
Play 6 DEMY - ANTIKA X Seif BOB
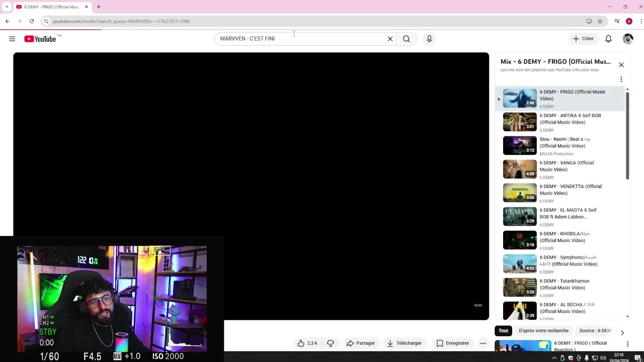click(561, 122)
